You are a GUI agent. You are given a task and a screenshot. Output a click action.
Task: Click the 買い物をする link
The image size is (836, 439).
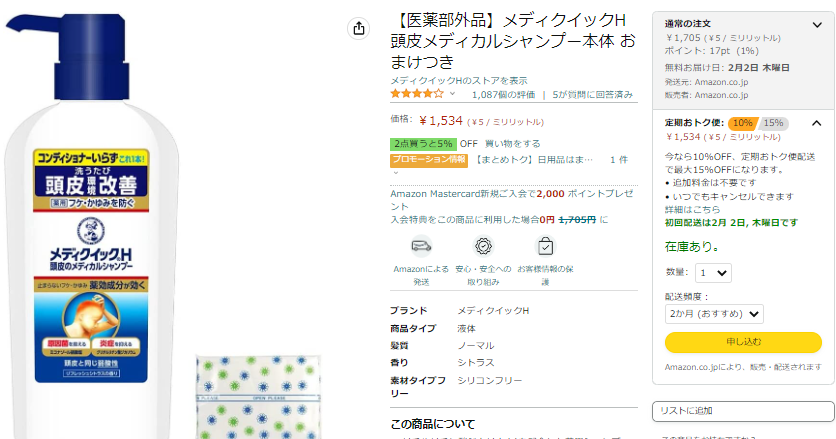(x=512, y=143)
